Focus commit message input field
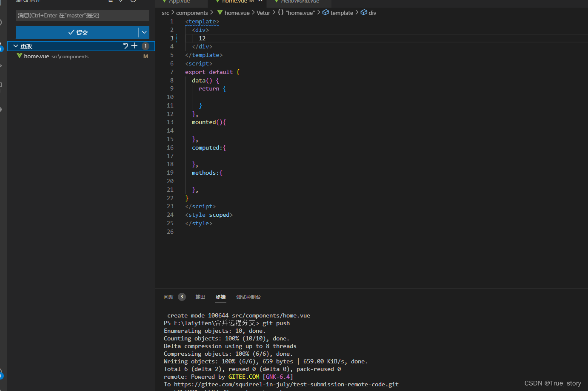The width and height of the screenshot is (588, 391). click(83, 15)
